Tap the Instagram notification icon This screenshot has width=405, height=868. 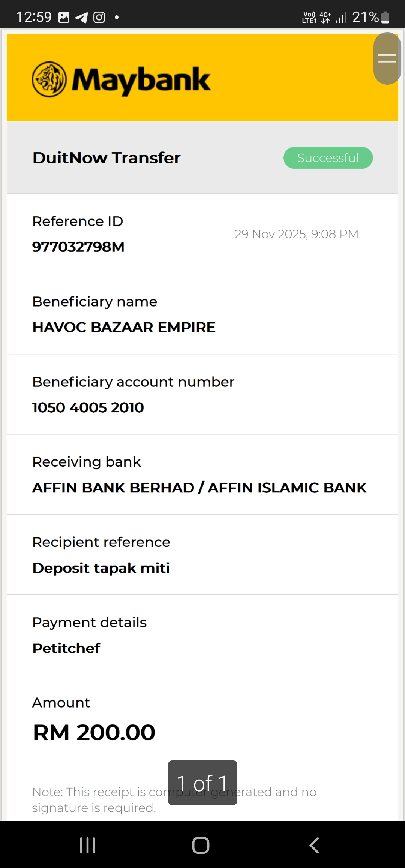coord(99,17)
